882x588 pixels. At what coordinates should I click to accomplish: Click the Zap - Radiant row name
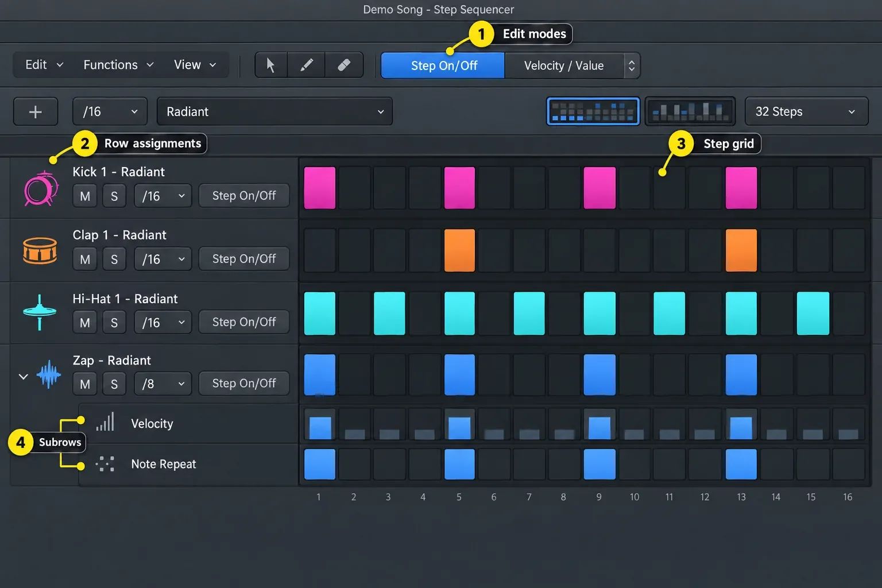coord(112,361)
